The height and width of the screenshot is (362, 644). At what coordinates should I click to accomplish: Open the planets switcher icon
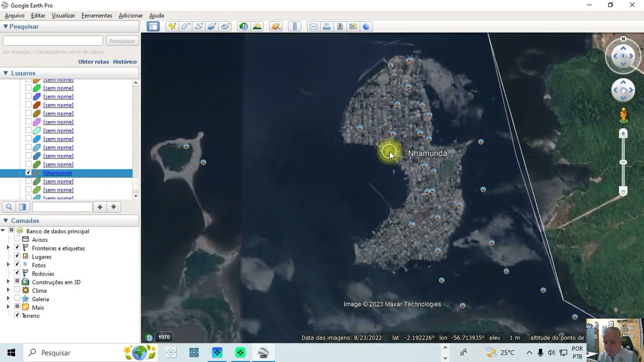276,27
